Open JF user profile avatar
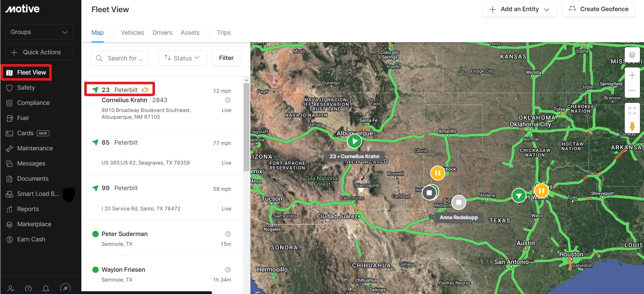This screenshot has width=644, height=294. (x=65, y=288)
